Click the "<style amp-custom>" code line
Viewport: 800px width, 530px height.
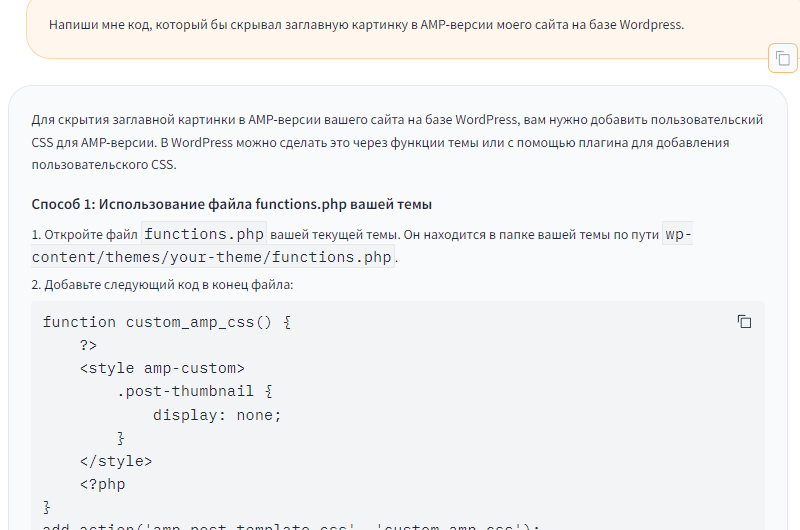click(x=162, y=368)
